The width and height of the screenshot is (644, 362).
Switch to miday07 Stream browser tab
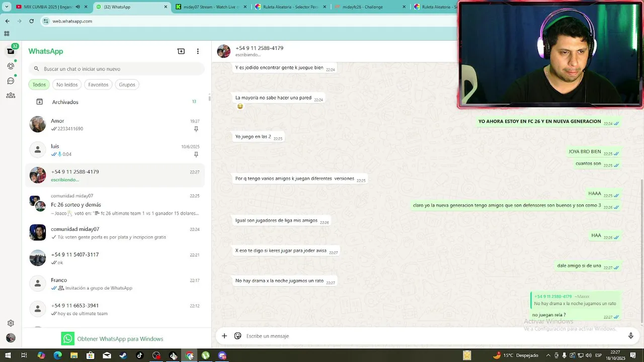tap(211, 7)
